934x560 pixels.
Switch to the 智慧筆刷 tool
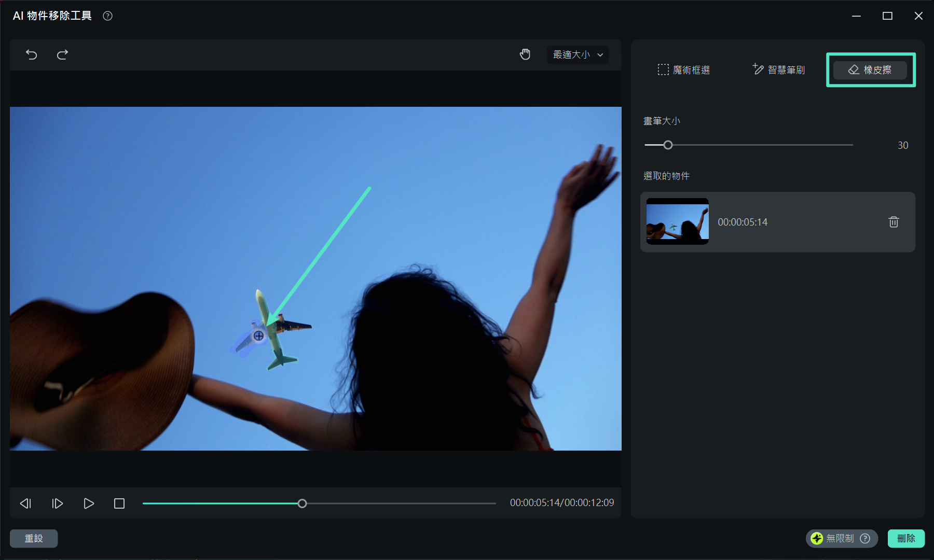point(778,70)
